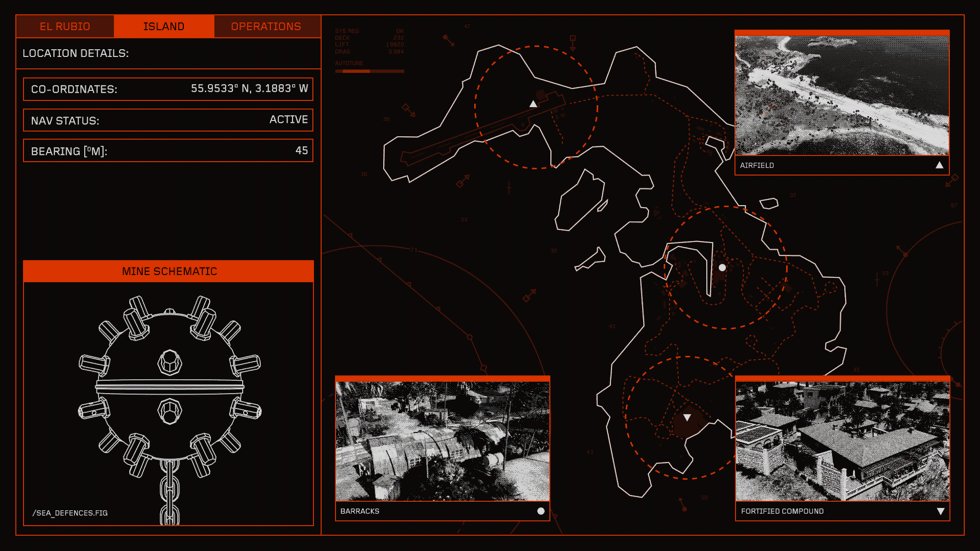
Task: Click the triangle icon in AIRFIELD caption
Action: [x=939, y=165]
